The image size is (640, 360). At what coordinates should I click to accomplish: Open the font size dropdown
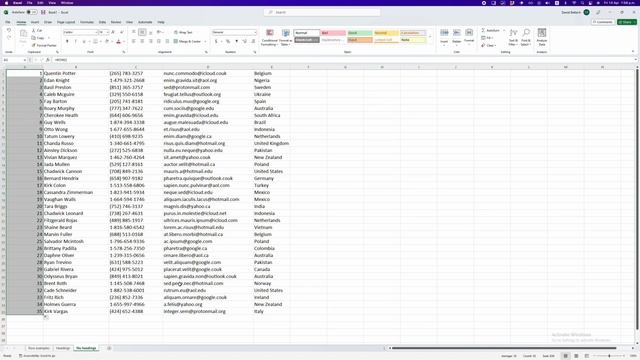(x=107, y=32)
